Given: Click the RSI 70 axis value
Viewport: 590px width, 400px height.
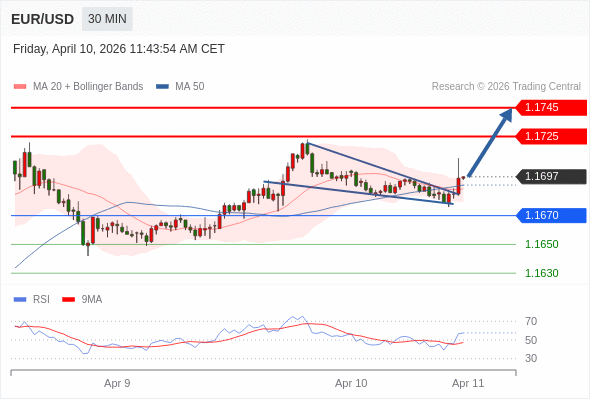Looking at the screenshot, I should point(531,321).
